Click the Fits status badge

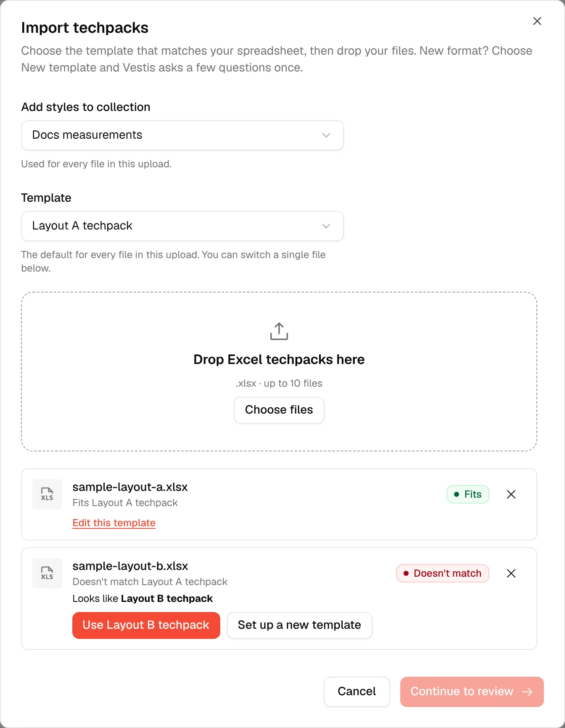tap(468, 494)
